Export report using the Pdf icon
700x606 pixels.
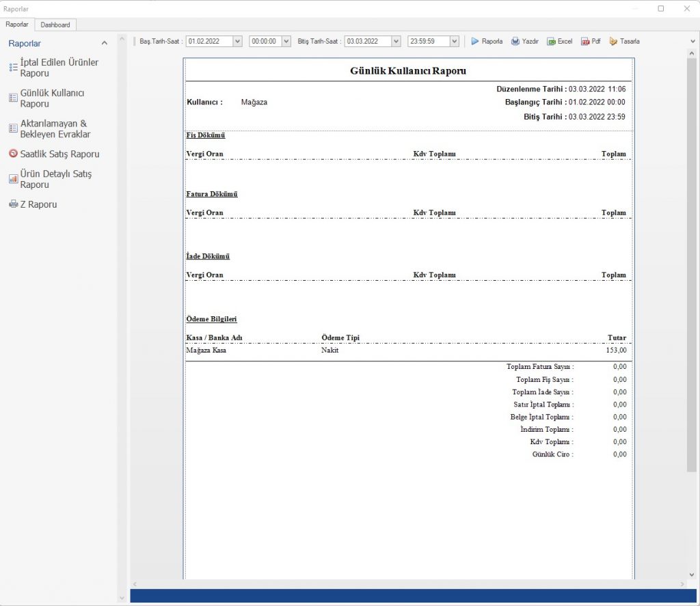(585, 41)
